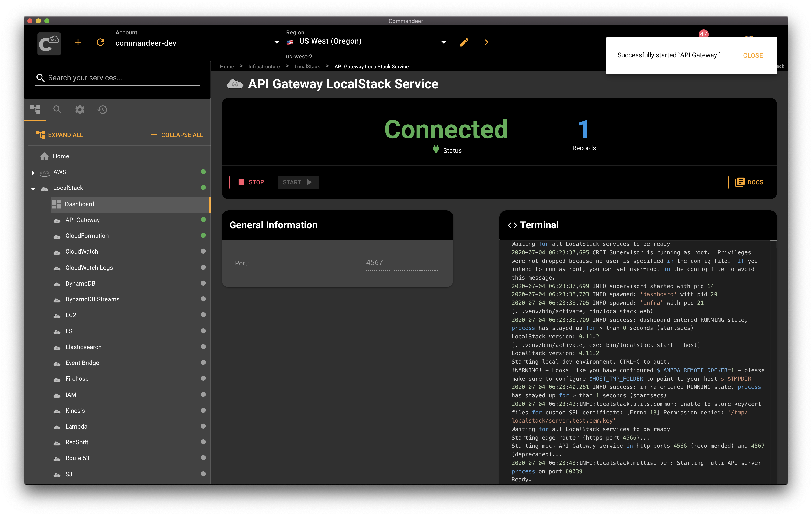Open the settings gear tab
Image resolution: width=812 pixels, height=516 pixels.
80,109
